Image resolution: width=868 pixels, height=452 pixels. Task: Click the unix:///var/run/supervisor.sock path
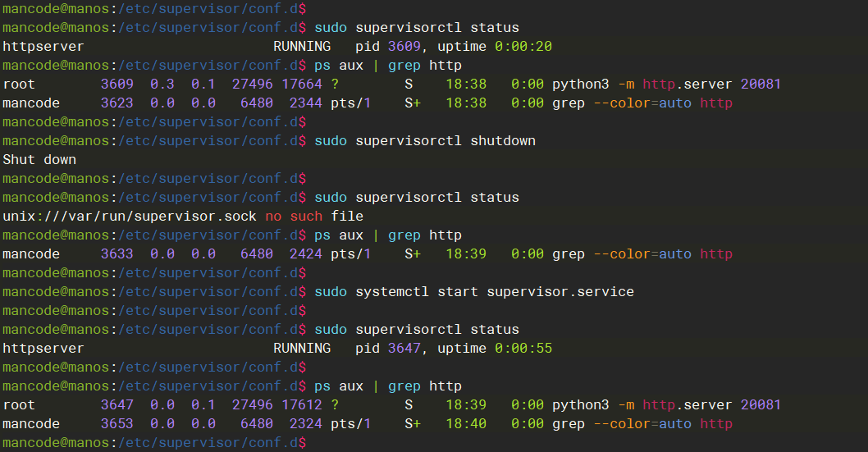pyautogui.click(x=130, y=217)
